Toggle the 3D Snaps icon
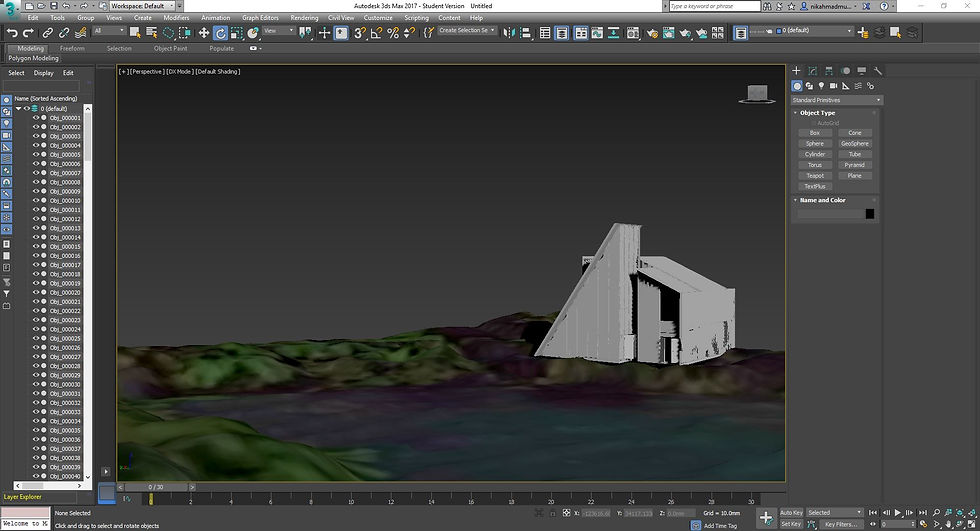Image resolution: width=980 pixels, height=531 pixels. click(360, 32)
